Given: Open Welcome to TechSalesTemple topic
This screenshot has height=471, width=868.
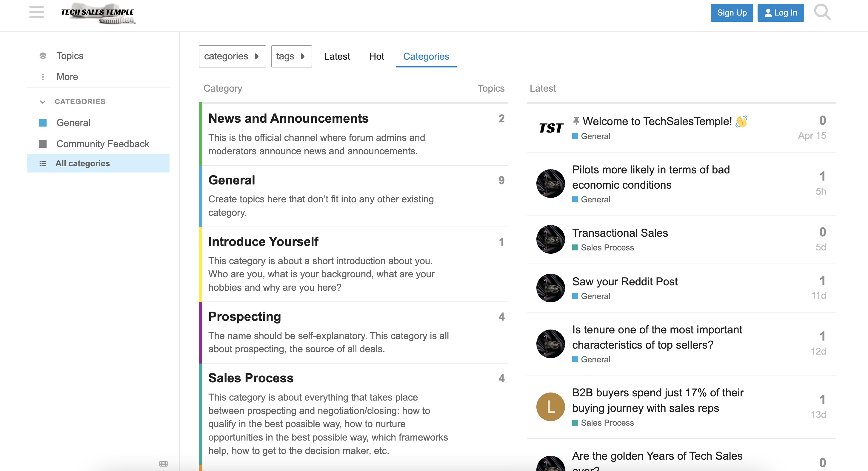Looking at the screenshot, I should click(657, 121).
